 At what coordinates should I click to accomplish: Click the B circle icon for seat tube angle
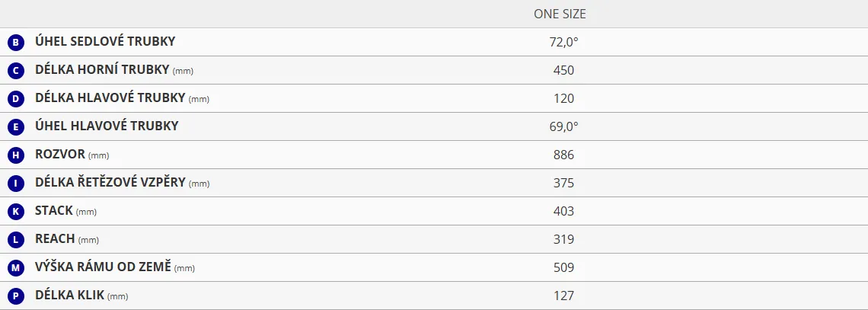pyautogui.click(x=16, y=43)
